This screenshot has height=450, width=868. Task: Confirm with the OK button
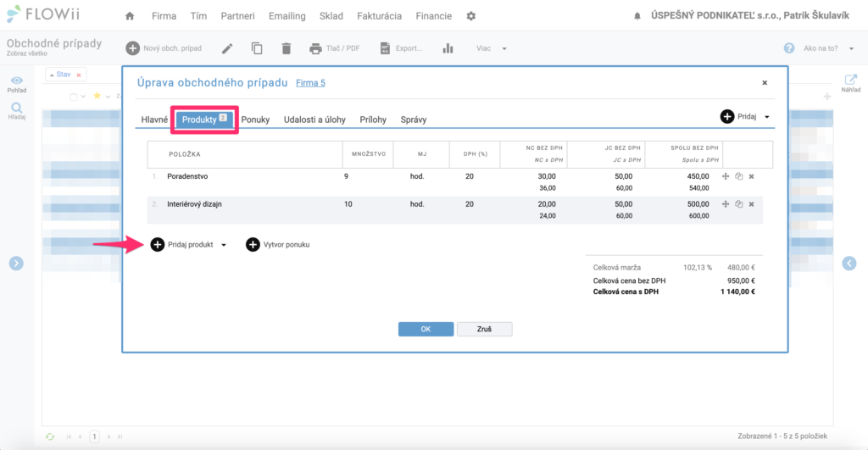[426, 330]
